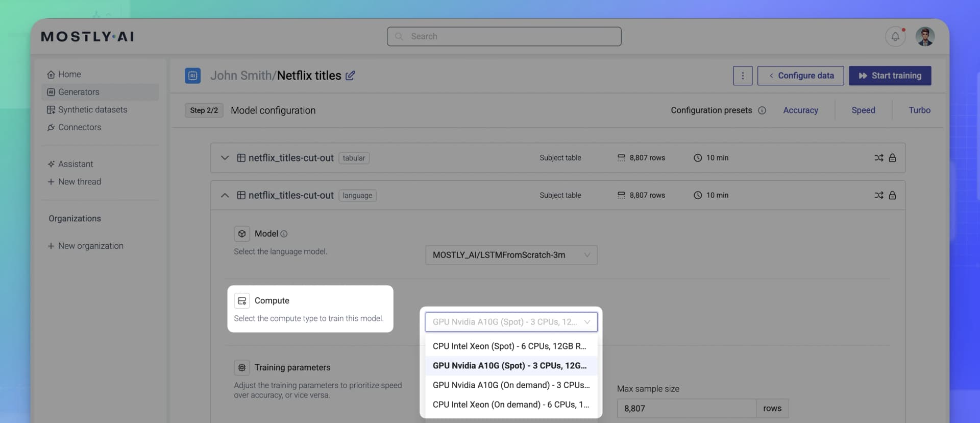Click the Model info icon
The image size is (980, 423).
pyautogui.click(x=284, y=234)
